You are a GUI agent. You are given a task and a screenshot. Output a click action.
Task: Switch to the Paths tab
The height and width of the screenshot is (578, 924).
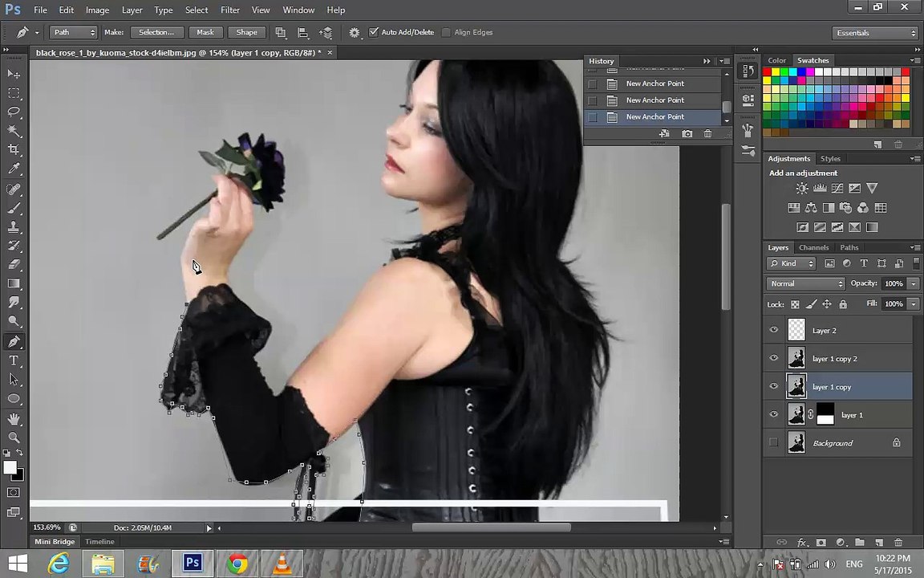click(x=849, y=248)
